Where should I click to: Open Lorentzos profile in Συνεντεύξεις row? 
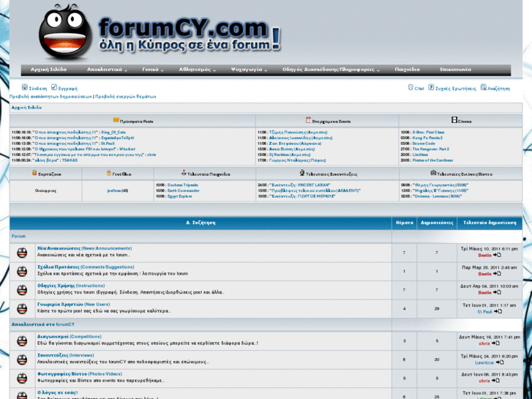(x=484, y=362)
